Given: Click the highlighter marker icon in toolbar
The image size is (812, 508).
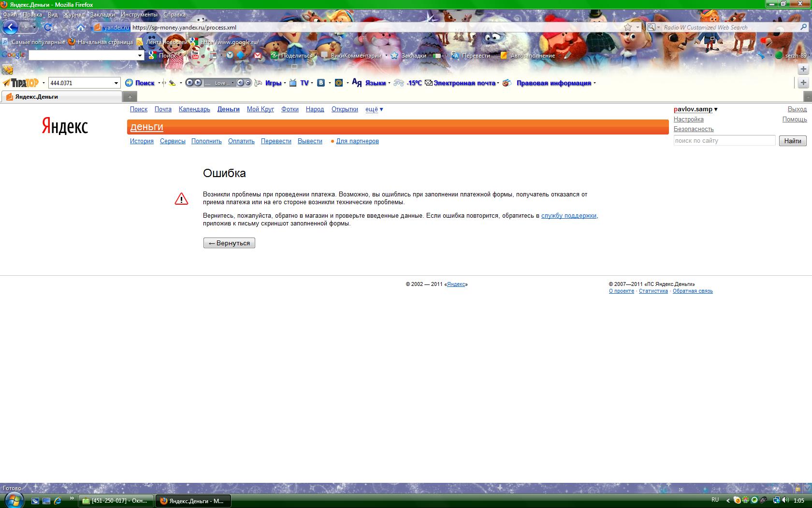Looking at the screenshot, I should 172,83.
